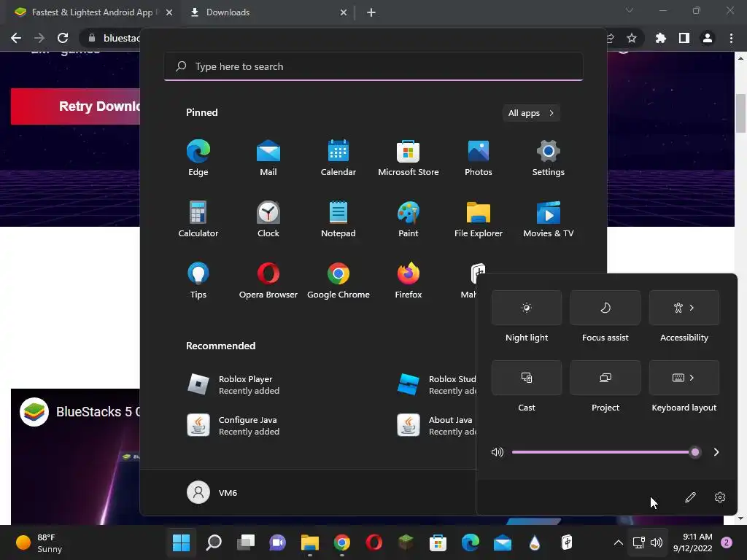Image resolution: width=747 pixels, height=560 pixels.
Task: Expand Keyboard layout options
Action: [x=684, y=378]
